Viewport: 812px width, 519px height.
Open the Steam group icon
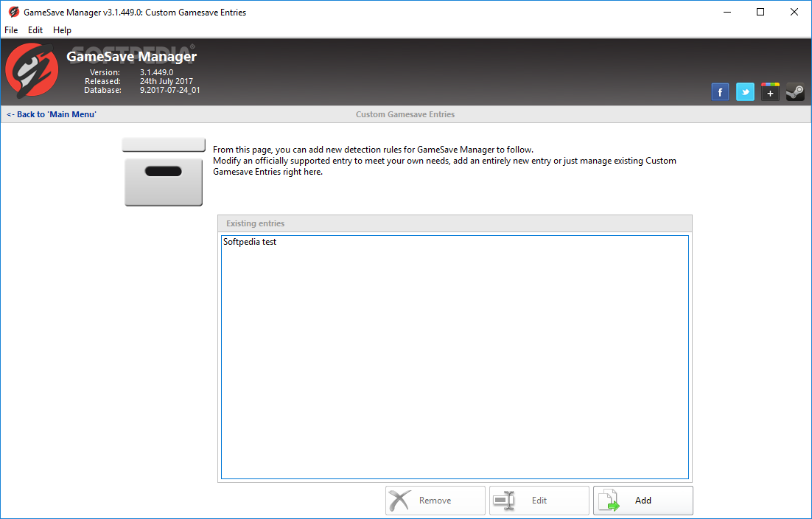795,92
